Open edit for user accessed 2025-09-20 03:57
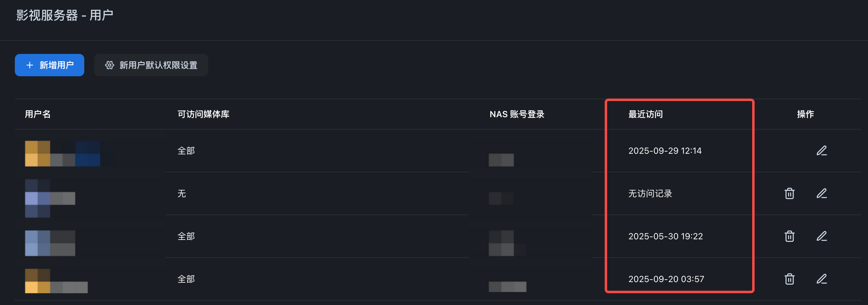The image size is (868, 305). click(822, 279)
